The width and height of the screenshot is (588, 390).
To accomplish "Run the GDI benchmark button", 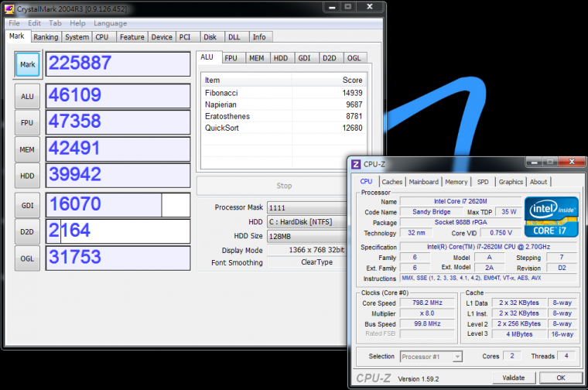I will pos(27,205).
